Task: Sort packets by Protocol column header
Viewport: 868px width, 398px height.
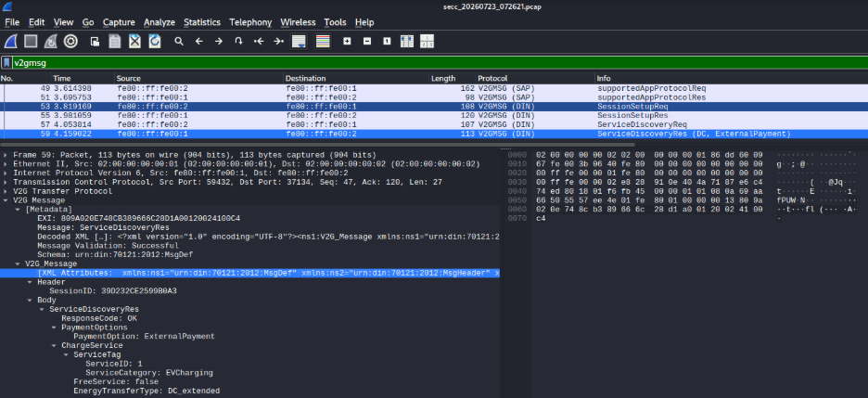Action: pos(535,78)
